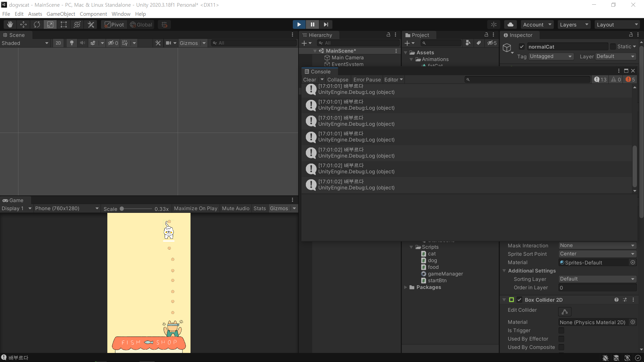
Task: Toggle scene audio speaker icon
Action: click(x=82, y=43)
